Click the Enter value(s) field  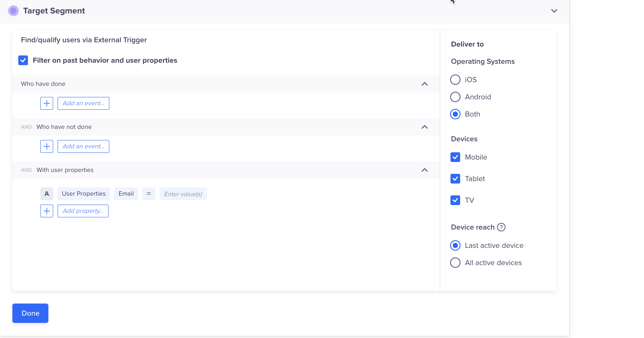(183, 194)
